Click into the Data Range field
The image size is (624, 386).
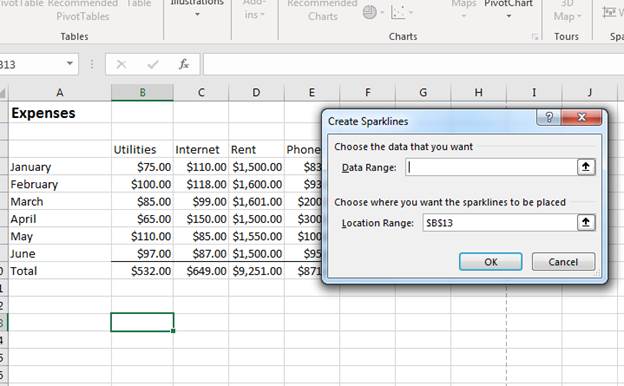tap(491, 167)
